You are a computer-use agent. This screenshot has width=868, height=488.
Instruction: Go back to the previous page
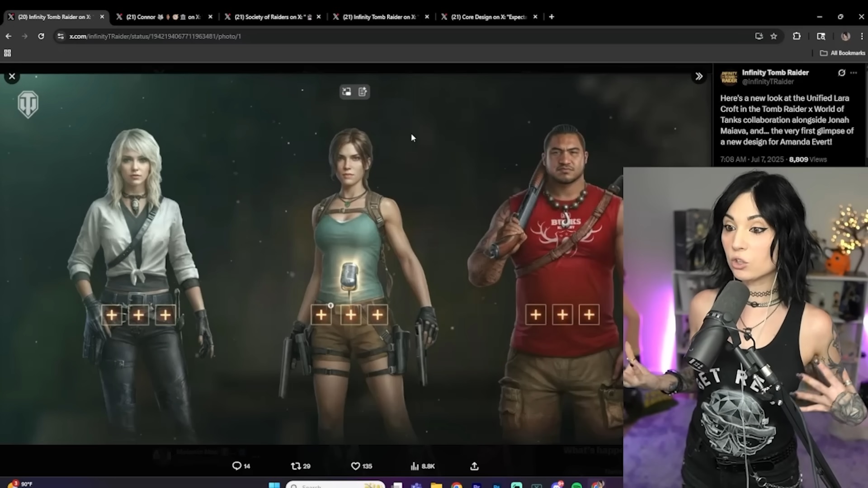9,36
